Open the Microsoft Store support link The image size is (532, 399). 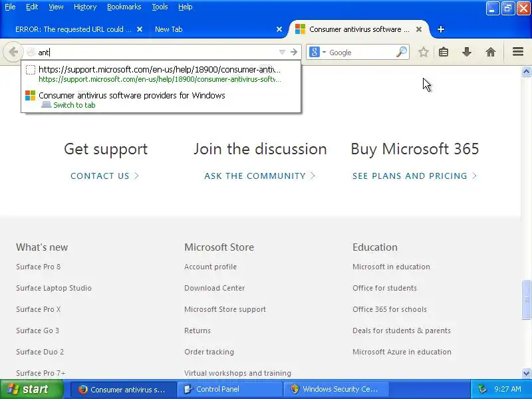(x=225, y=309)
